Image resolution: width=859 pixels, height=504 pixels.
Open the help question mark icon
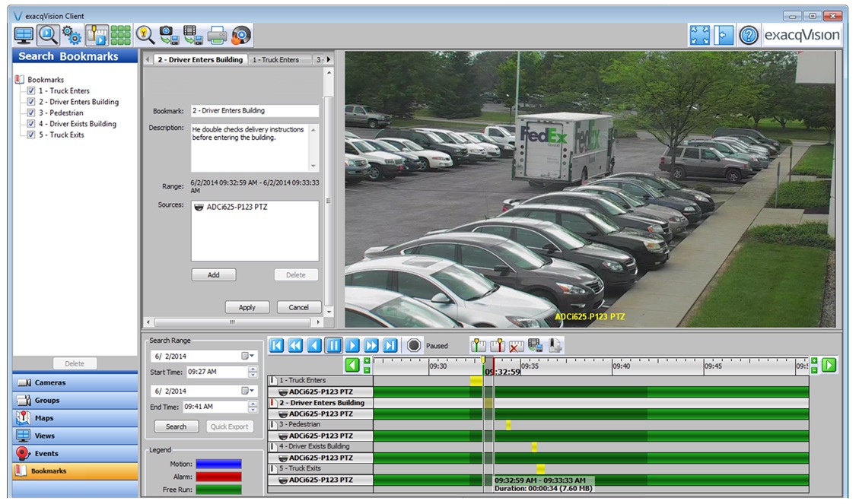point(749,36)
